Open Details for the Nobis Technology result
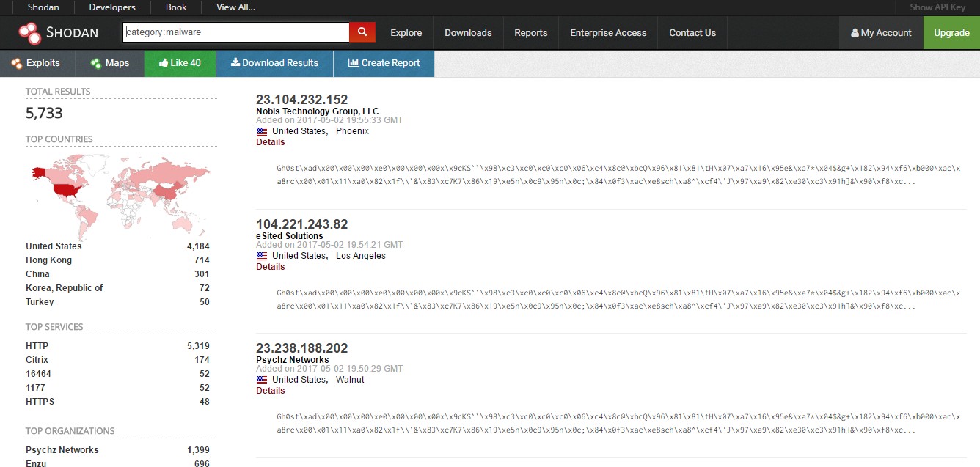Image resolution: width=980 pixels, height=467 pixels. point(271,142)
